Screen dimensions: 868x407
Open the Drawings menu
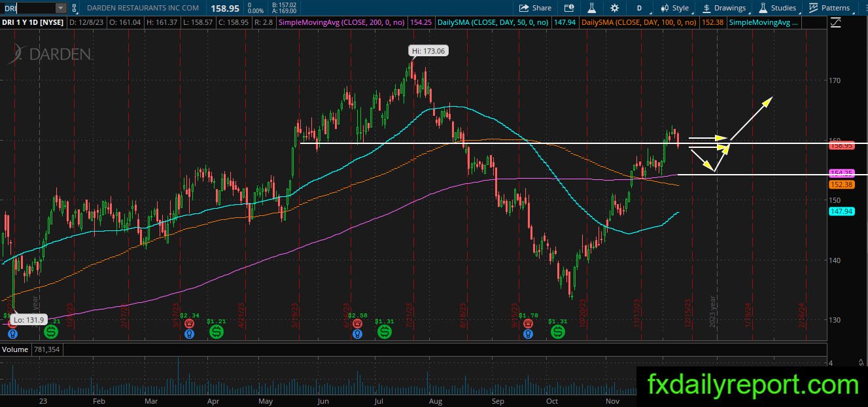click(724, 8)
